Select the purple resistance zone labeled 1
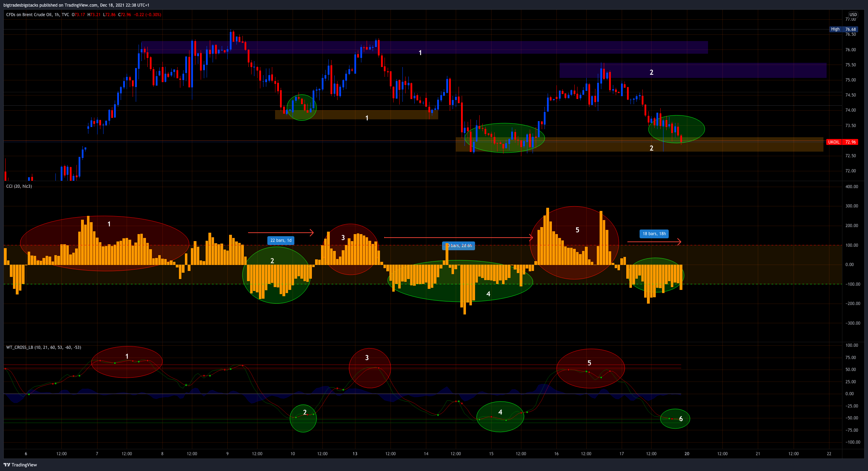The height and width of the screenshot is (471, 868). point(425,47)
